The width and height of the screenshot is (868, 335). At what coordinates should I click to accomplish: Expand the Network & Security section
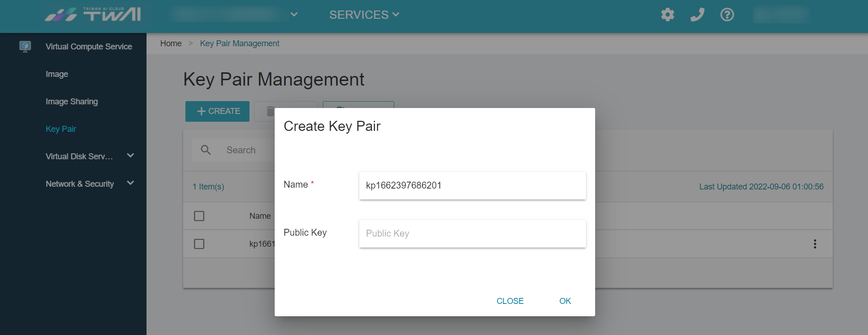tap(130, 183)
